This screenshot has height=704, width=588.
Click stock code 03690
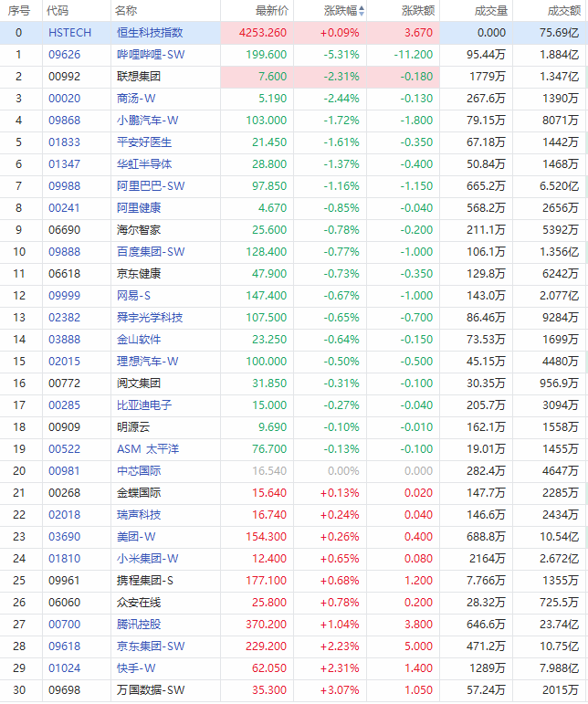tap(65, 537)
